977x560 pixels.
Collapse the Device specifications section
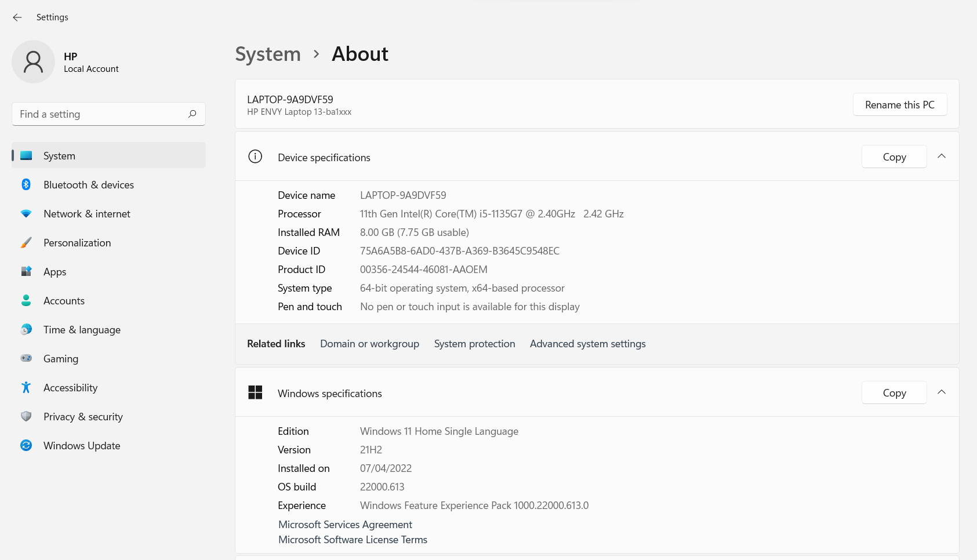(942, 157)
